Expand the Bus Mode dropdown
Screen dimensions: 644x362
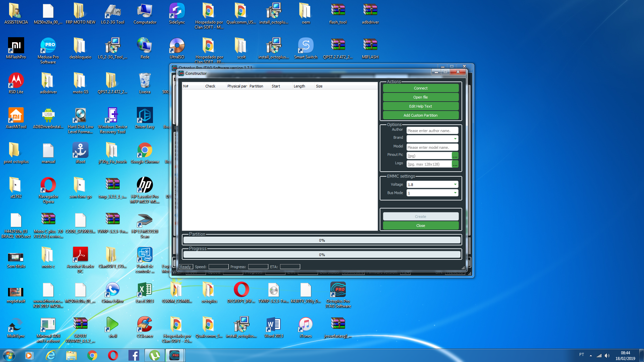coord(432,193)
